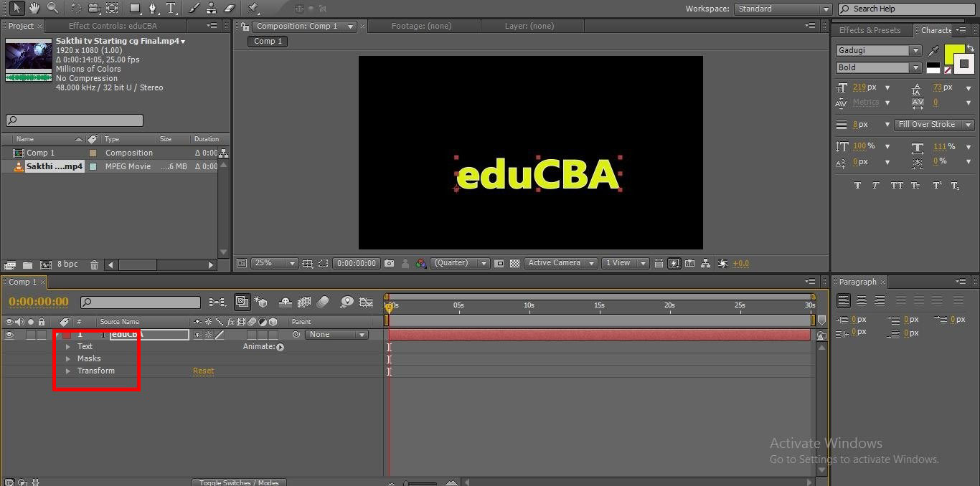
Task: Enable motion blur for all layers
Action: coord(323,302)
